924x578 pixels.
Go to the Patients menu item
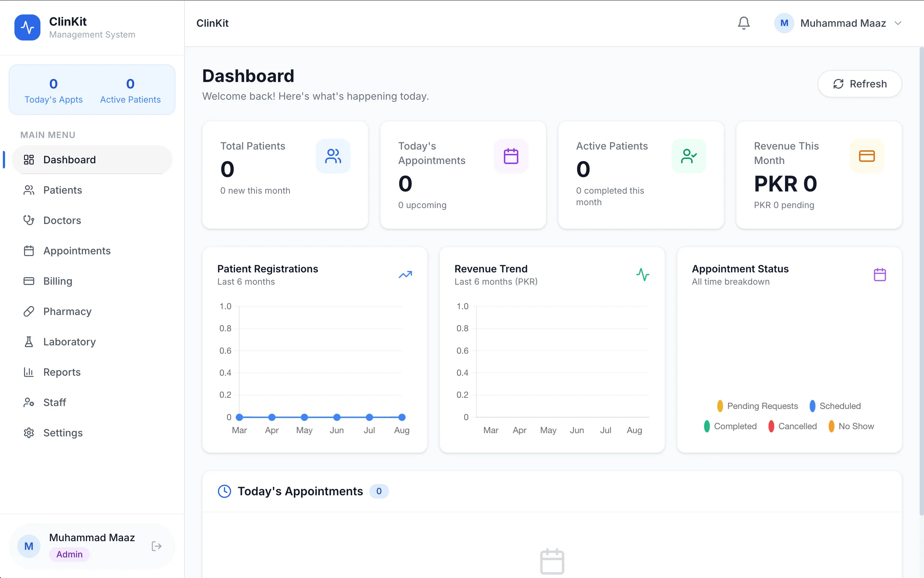(x=92, y=190)
